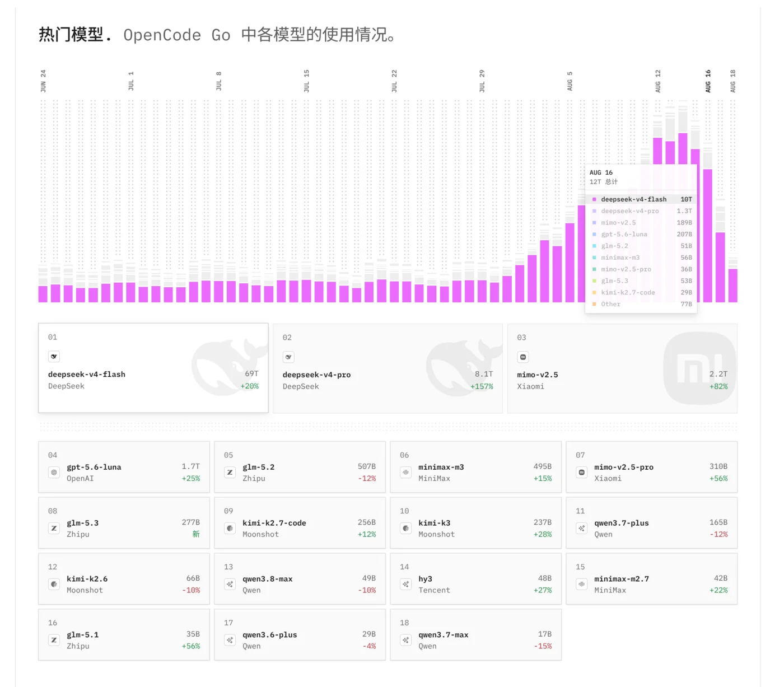Screen dimensions: 784x687
Task: Click the Moonshot icon beside kimi-k3
Action: click(x=405, y=529)
